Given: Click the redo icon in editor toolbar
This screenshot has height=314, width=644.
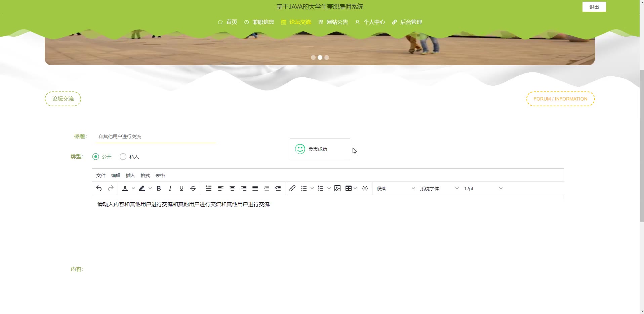Looking at the screenshot, I should [111, 188].
